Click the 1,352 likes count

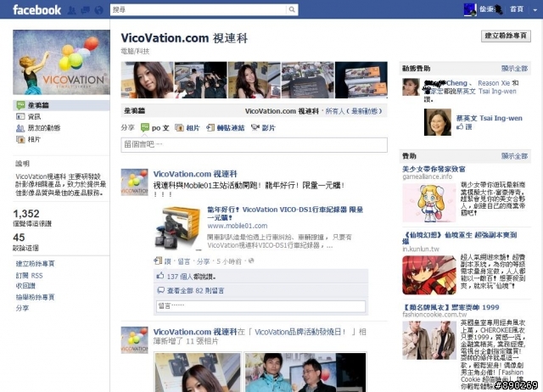click(26, 213)
